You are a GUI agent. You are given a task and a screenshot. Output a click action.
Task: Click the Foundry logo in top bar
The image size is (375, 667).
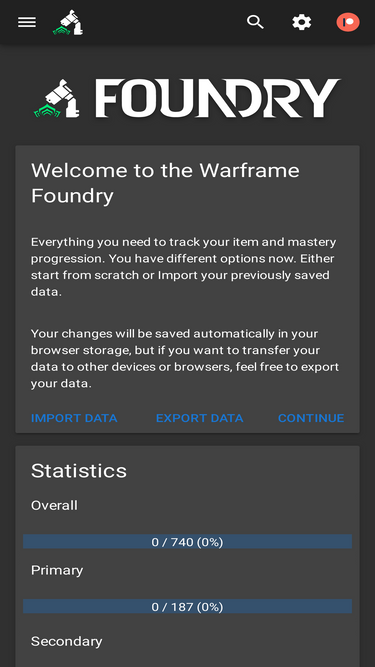(68, 22)
